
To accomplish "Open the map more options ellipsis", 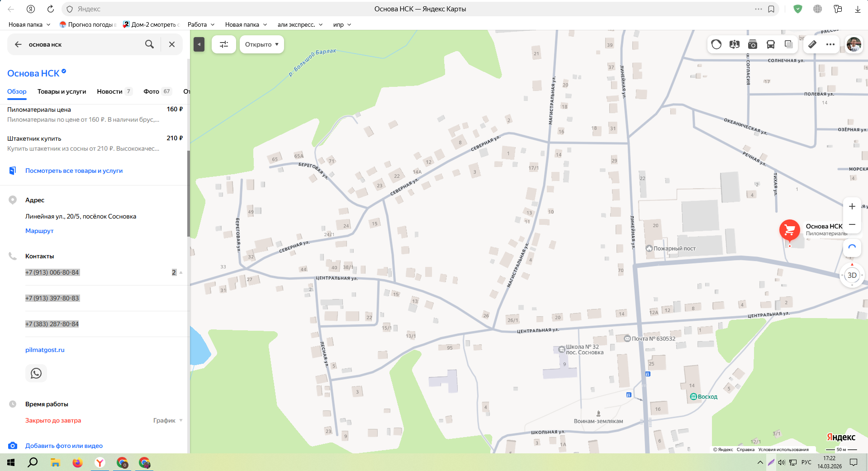I will (830, 44).
